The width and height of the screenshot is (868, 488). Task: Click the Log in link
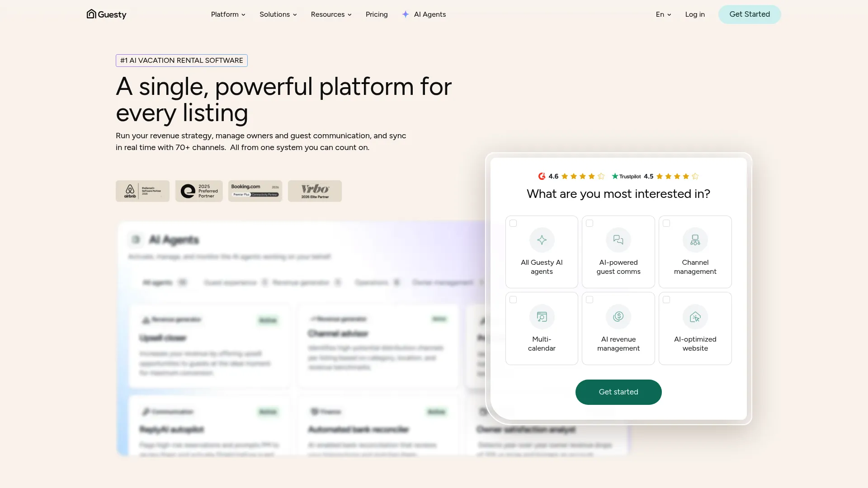(x=695, y=14)
